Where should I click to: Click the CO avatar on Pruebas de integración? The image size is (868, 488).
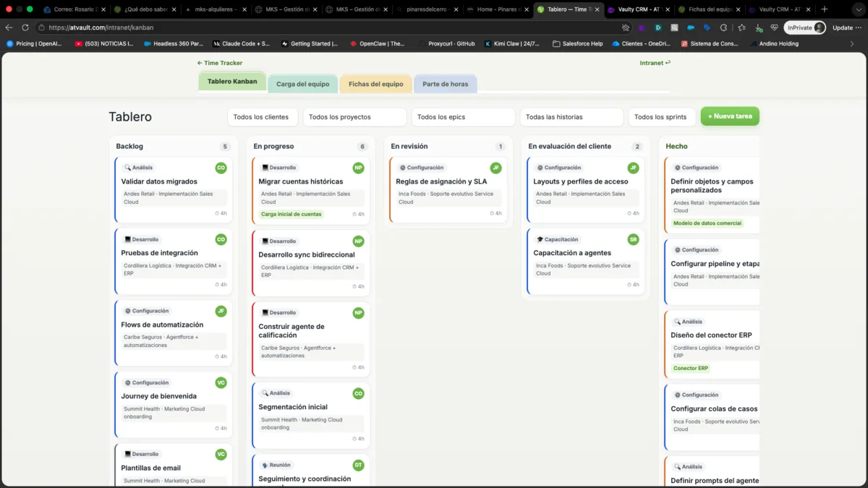click(221, 239)
